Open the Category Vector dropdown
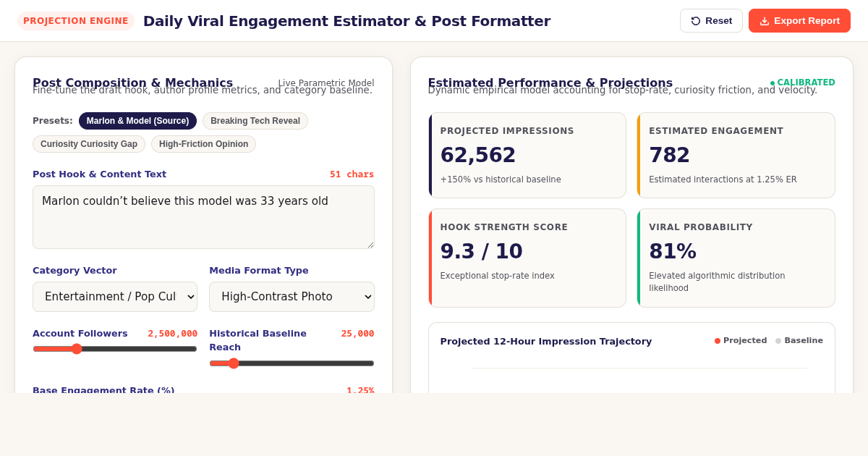Screen dimensions: 868x456 [x=115, y=297]
